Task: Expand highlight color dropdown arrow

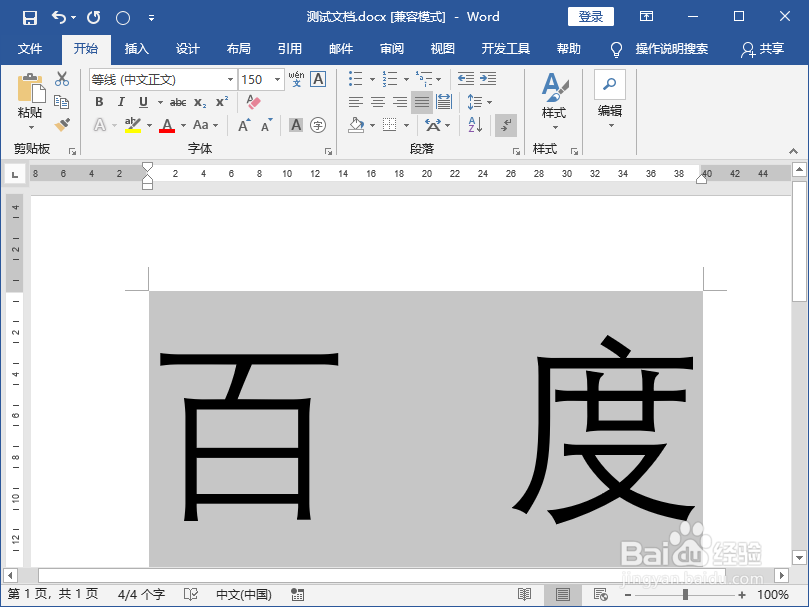Action: point(149,125)
